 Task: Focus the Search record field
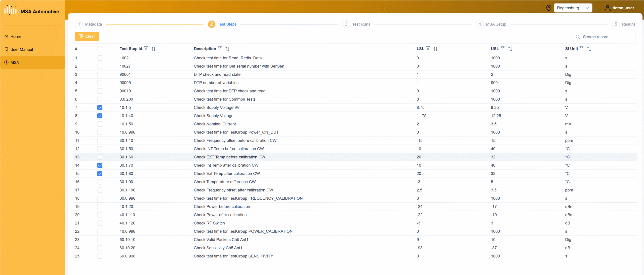tap(604, 37)
